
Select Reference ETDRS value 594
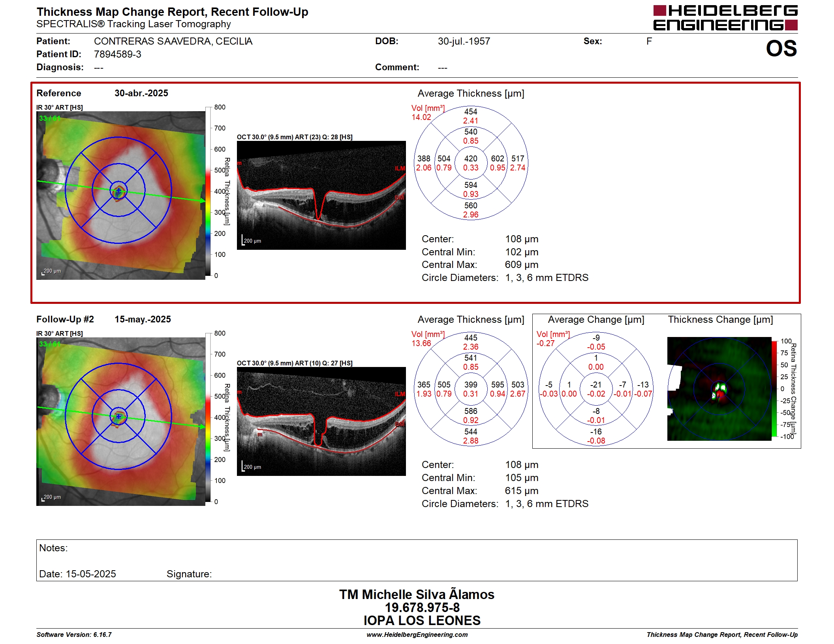point(471,185)
